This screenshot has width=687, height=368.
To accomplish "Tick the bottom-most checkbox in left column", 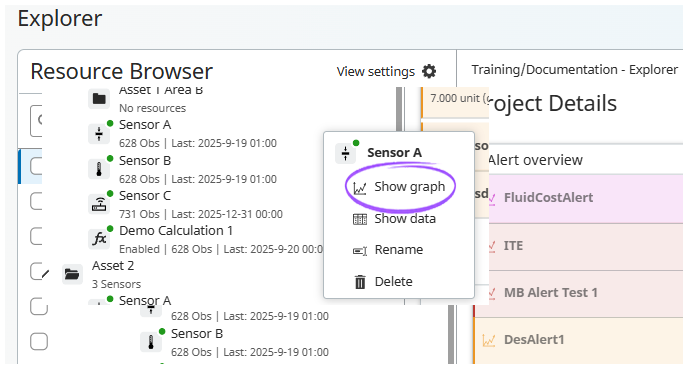I will (39, 341).
